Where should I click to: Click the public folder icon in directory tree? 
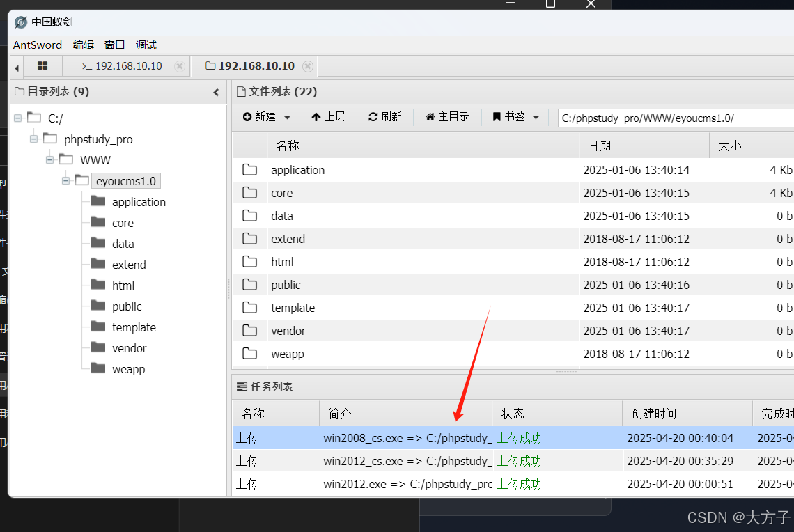tap(98, 305)
